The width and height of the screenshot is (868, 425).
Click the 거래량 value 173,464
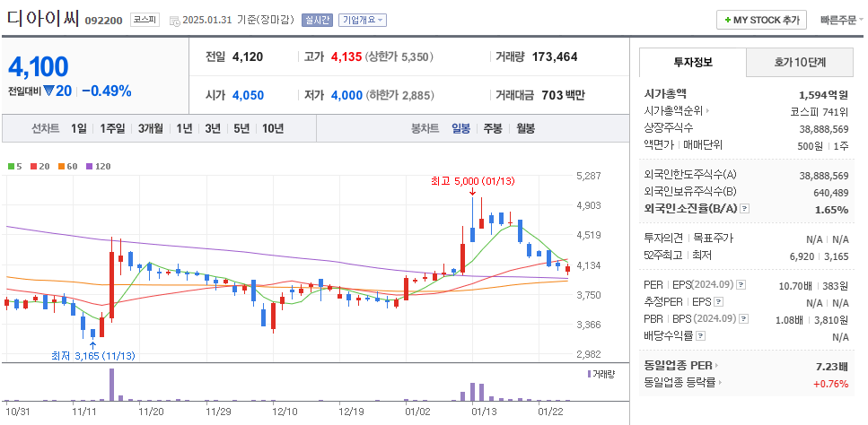point(555,56)
